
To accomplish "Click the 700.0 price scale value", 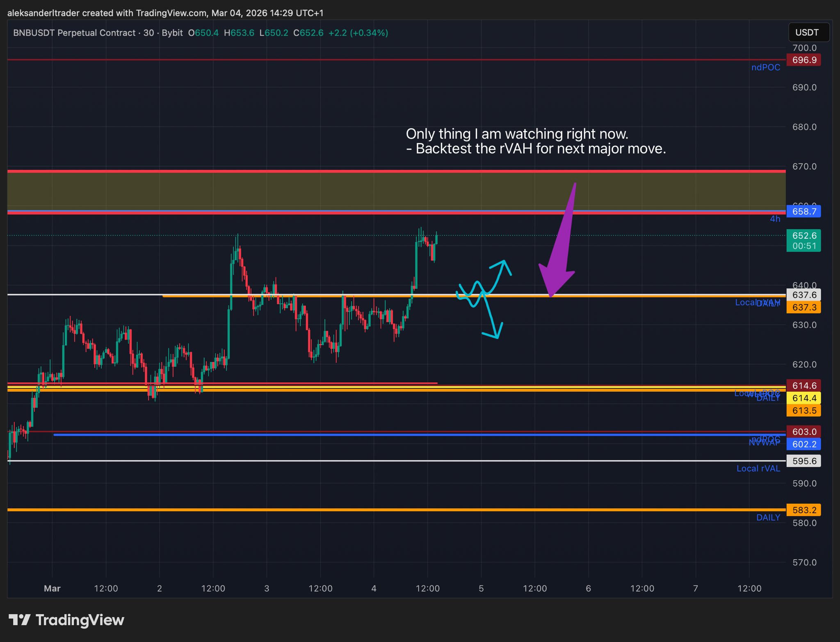I will pos(804,48).
